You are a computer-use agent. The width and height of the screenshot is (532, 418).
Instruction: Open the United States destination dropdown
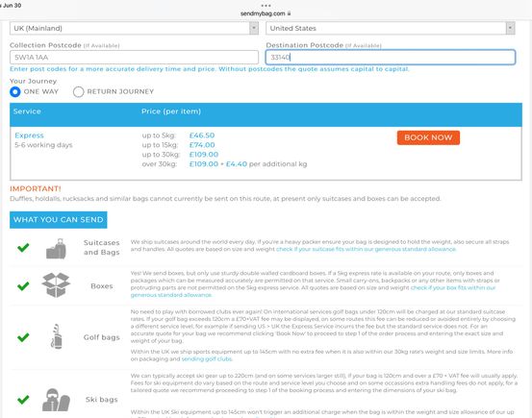[391, 28]
